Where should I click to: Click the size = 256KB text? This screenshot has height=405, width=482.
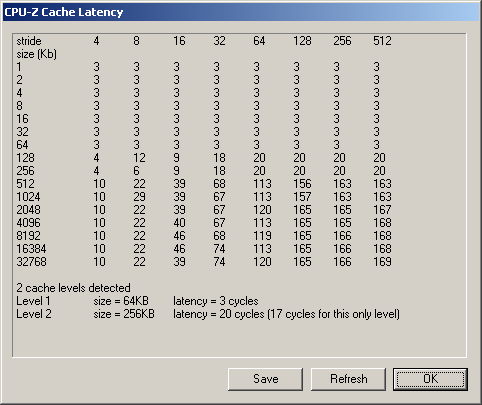click(124, 314)
